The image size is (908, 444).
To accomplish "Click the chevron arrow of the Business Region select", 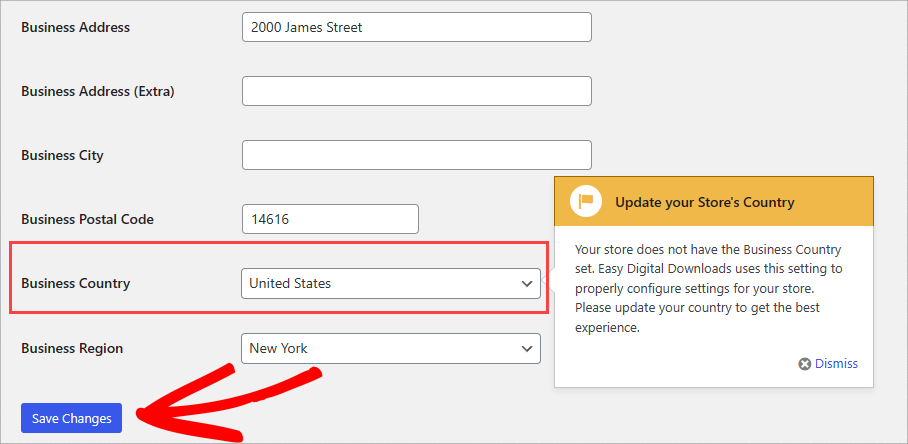I will [527, 349].
